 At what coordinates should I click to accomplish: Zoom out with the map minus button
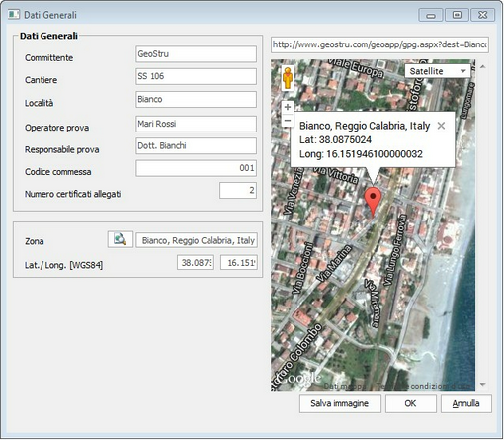(x=288, y=121)
